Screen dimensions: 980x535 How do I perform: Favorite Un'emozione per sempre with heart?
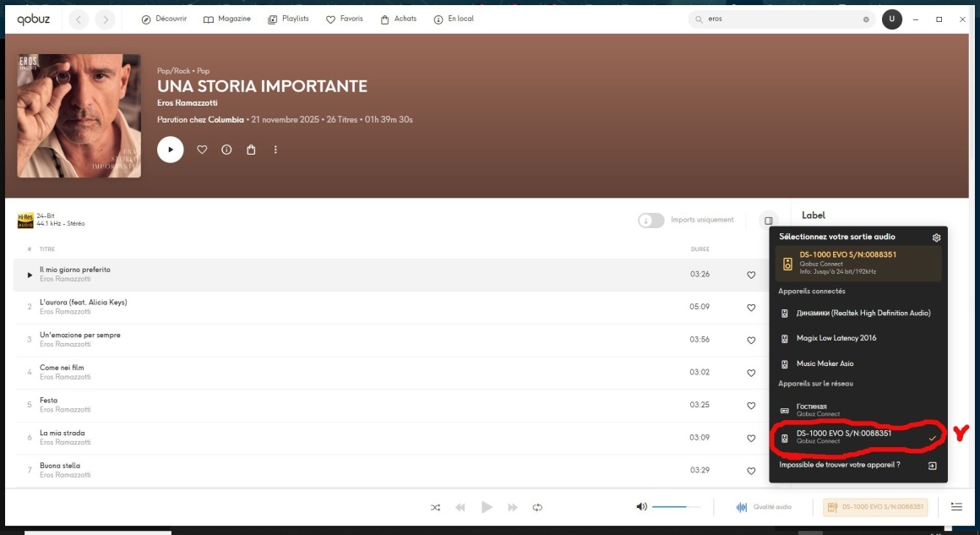pyautogui.click(x=751, y=340)
